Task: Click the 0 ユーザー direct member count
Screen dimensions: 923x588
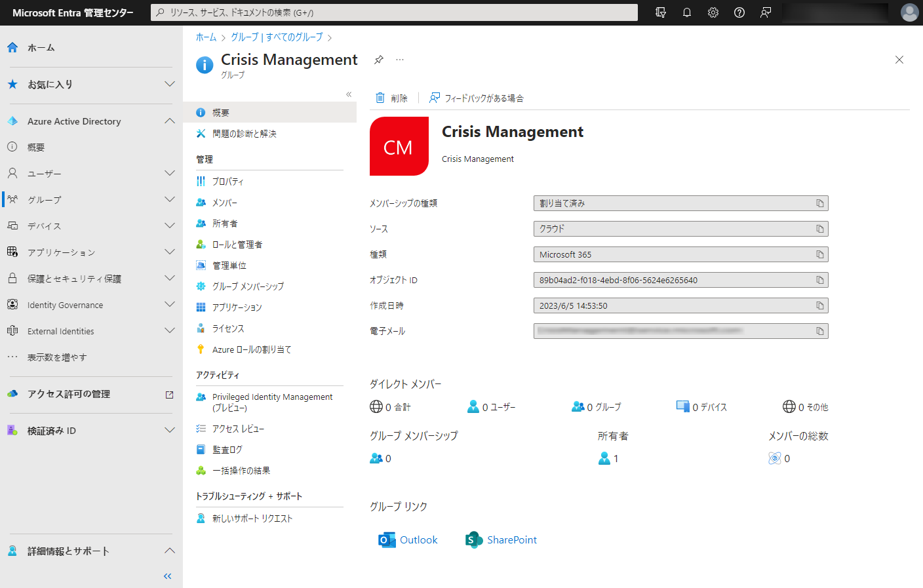Action: coord(492,407)
